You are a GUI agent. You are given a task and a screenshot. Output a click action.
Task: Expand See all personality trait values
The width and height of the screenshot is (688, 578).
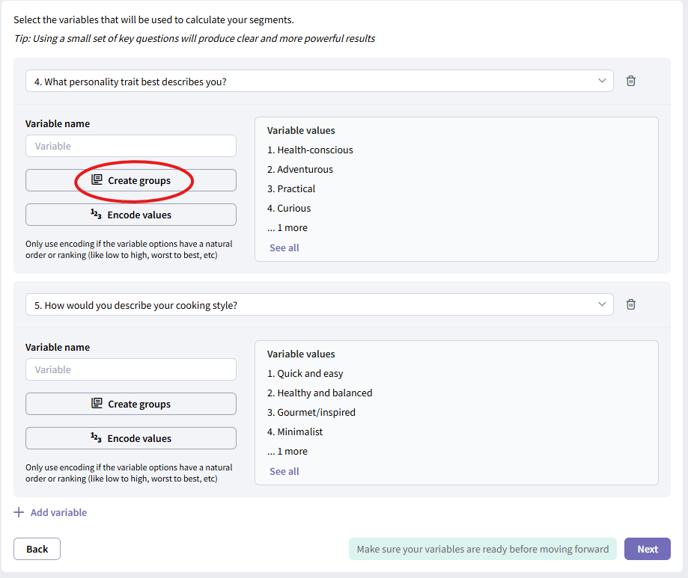(284, 248)
